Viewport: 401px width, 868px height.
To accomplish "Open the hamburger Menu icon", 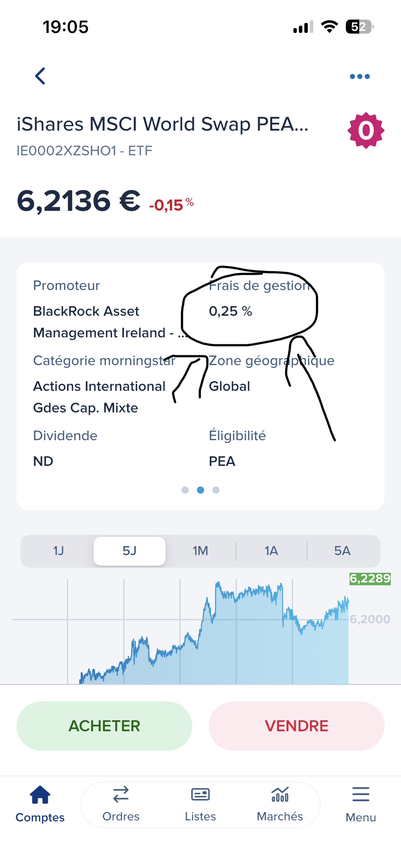I will click(361, 795).
